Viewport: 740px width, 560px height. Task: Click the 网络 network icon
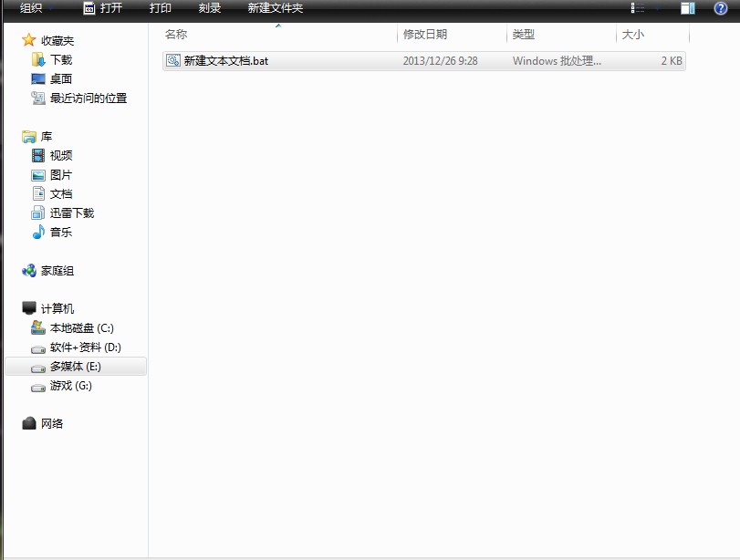pyautogui.click(x=29, y=423)
